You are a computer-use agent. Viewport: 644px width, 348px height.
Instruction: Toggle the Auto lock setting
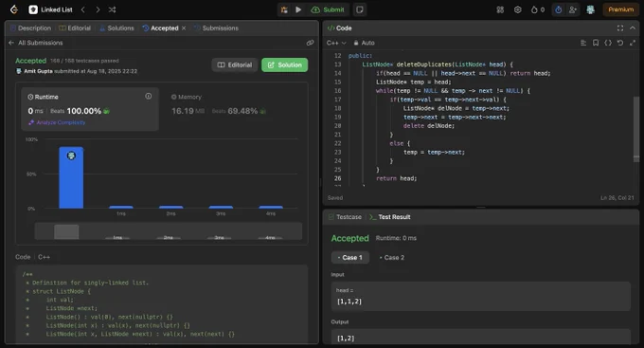pos(365,43)
